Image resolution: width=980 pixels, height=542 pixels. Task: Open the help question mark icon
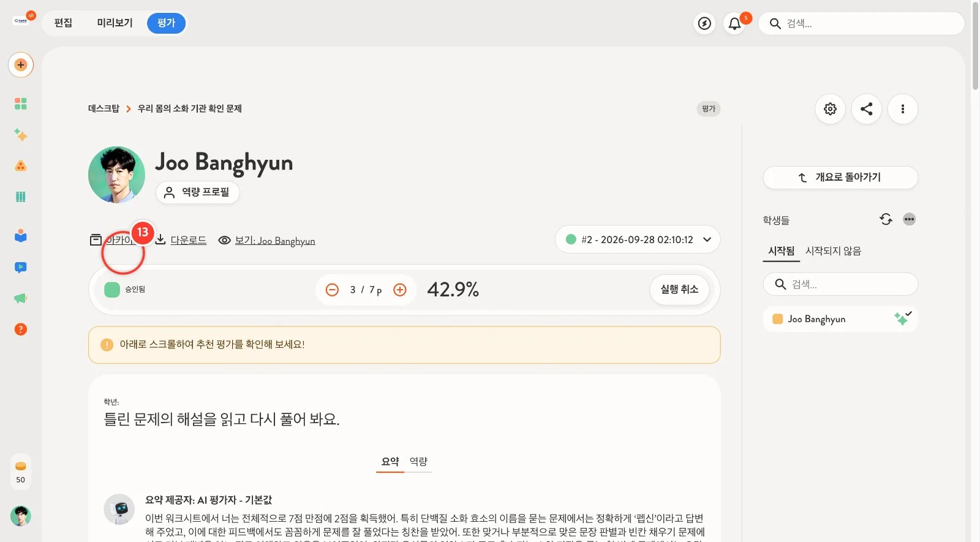(21, 329)
